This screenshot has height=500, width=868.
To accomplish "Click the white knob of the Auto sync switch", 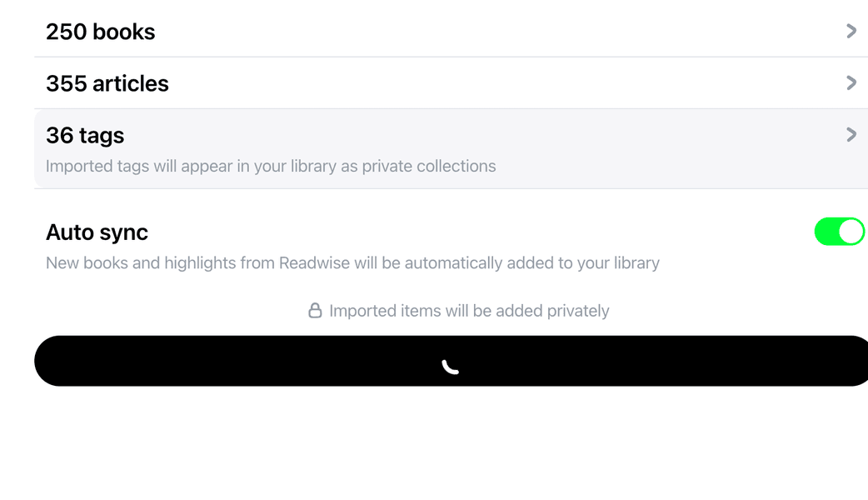I will click(851, 232).
